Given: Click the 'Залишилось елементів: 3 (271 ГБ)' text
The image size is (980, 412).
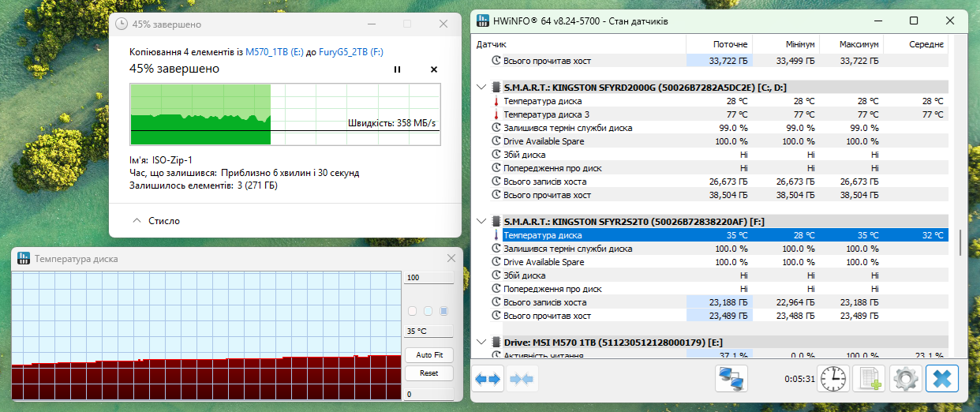Looking at the screenshot, I should click(204, 185).
